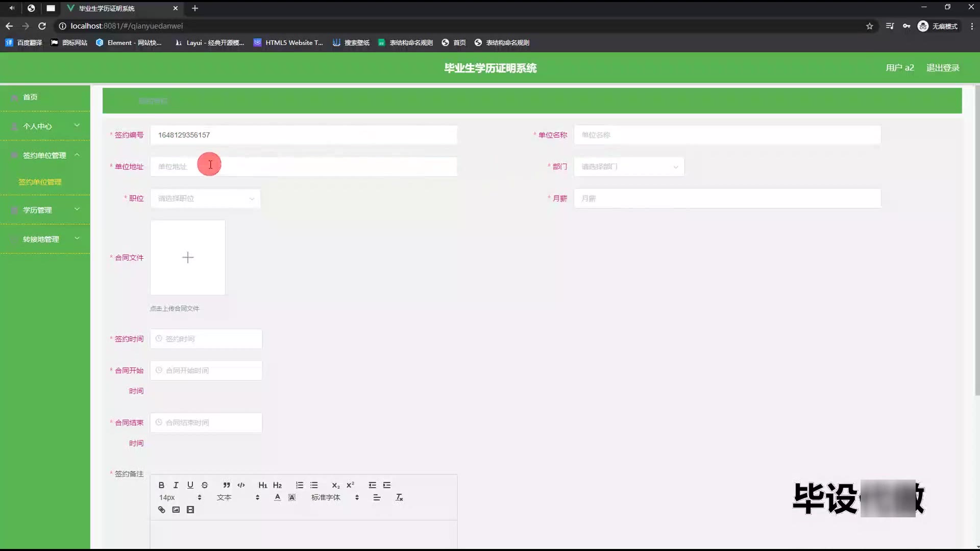Focus the 单位名称 input field
The image size is (980, 551).
(x=727, y=135)
